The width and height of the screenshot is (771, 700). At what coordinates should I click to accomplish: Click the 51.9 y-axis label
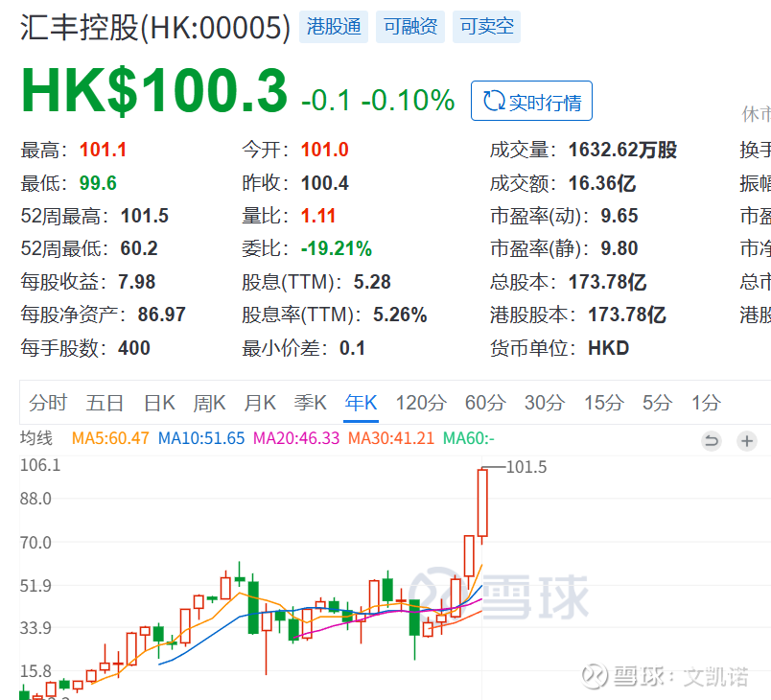35,586
